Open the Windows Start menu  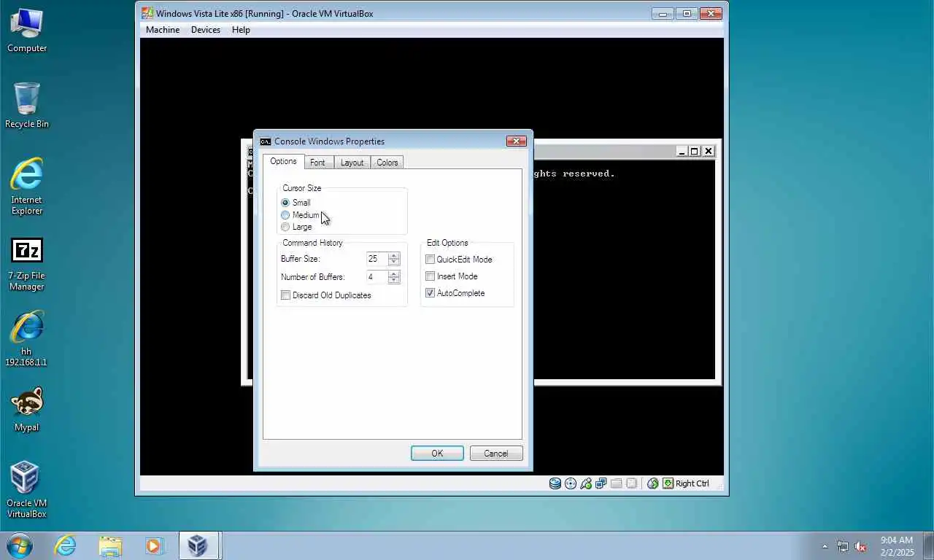click(x=20, y=545)
